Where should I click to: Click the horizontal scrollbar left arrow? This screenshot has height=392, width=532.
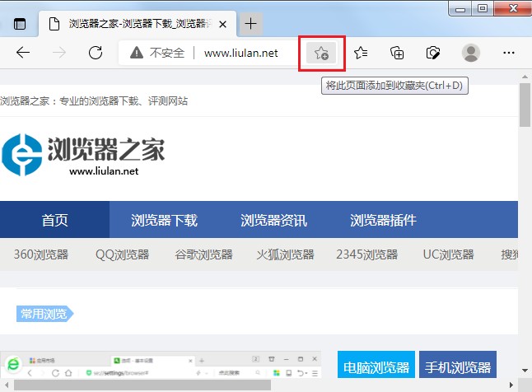click(x=7, y=385)
